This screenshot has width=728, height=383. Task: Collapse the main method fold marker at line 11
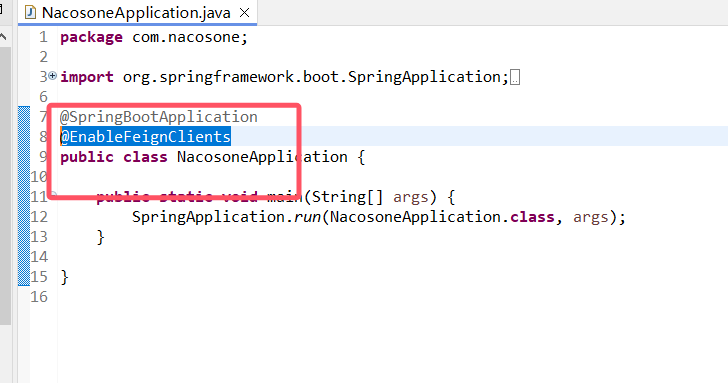pyautogui.click(x=54, y=194)
